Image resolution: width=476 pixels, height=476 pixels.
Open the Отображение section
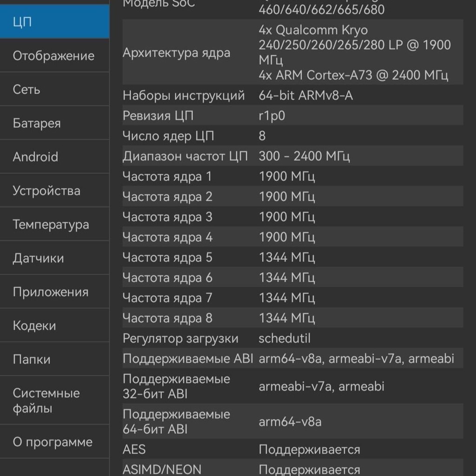(x=55, y=56)
